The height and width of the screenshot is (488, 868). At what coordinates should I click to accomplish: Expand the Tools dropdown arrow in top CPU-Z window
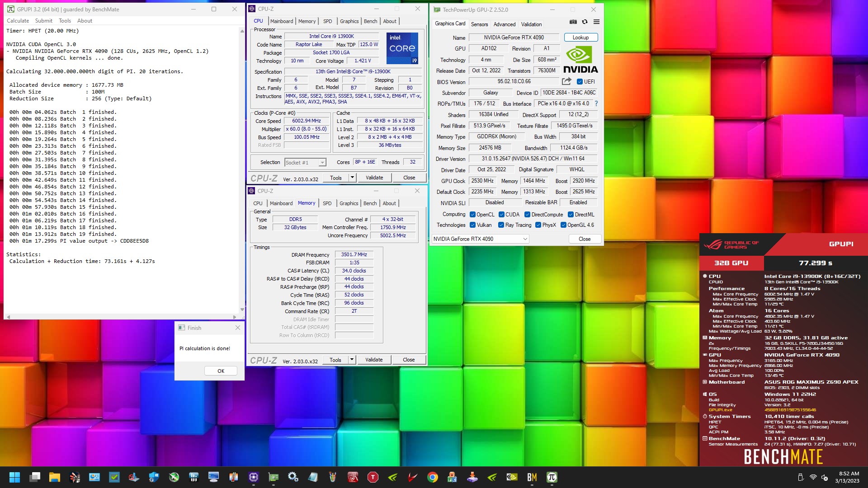pyautogui.click(x=352, y=178)
